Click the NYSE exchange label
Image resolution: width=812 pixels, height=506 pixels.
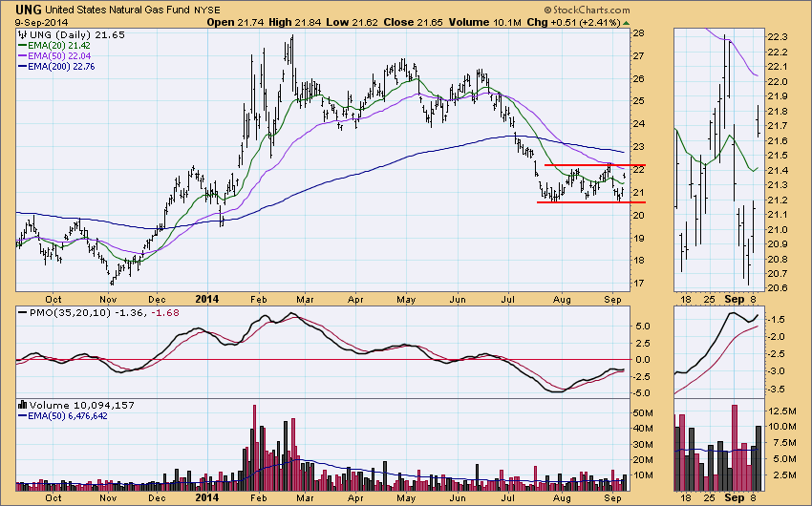pyautogui.click(x=207, y=10)
